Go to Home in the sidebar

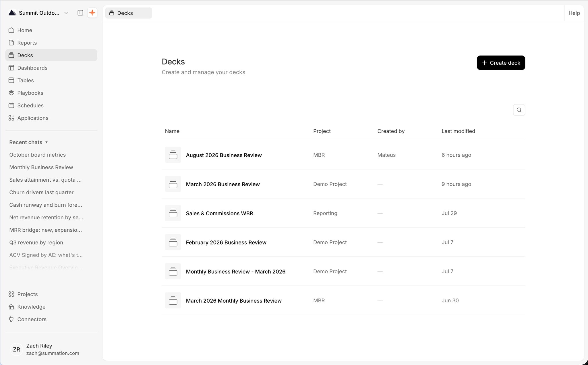[x=51, y=30]
